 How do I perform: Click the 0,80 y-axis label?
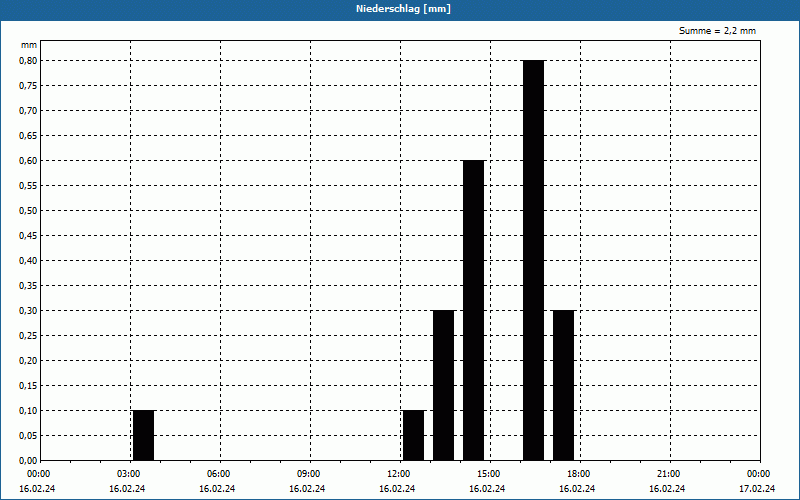[28, 61]
